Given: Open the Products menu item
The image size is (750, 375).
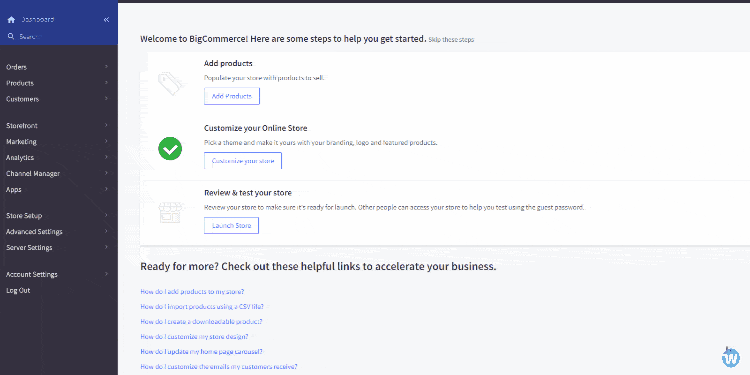Looking at the screenshot, I should (x=20, y=83).
